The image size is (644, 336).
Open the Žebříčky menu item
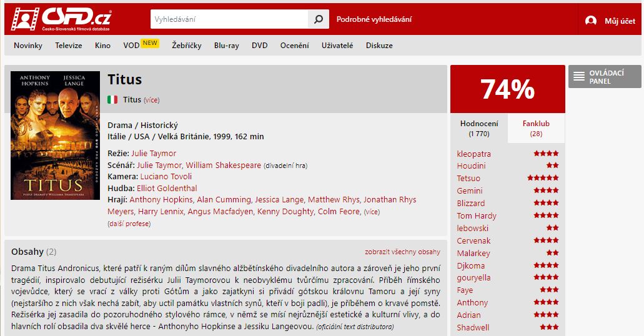187,46
